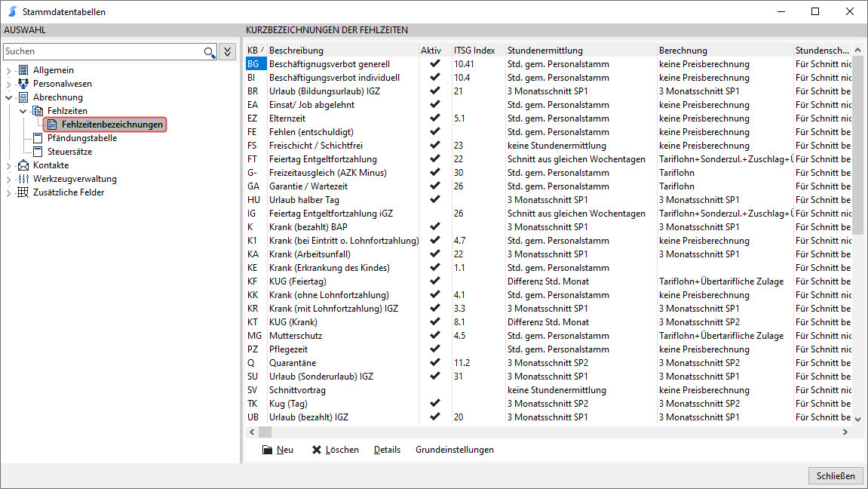This screenshot has height=489, width=868.
Task: Click the Allgemein tree icon
Action: point(23,69)
